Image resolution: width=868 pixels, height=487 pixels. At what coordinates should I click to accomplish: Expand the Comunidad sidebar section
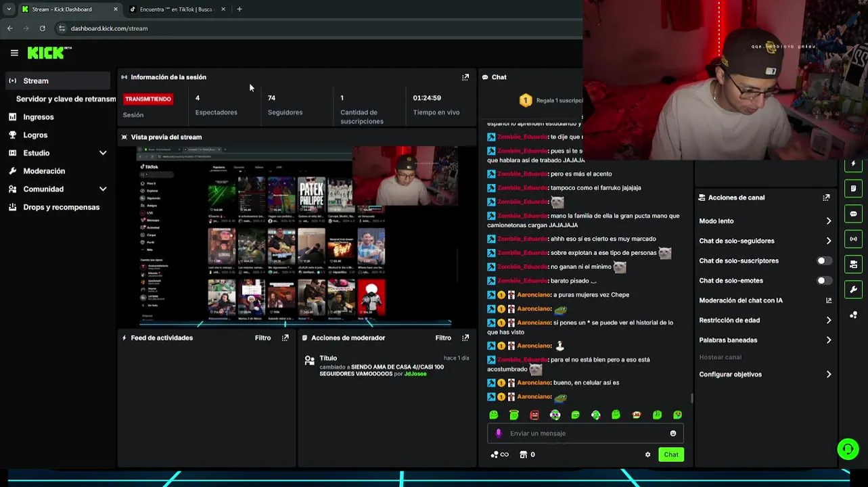pos(103,189)
